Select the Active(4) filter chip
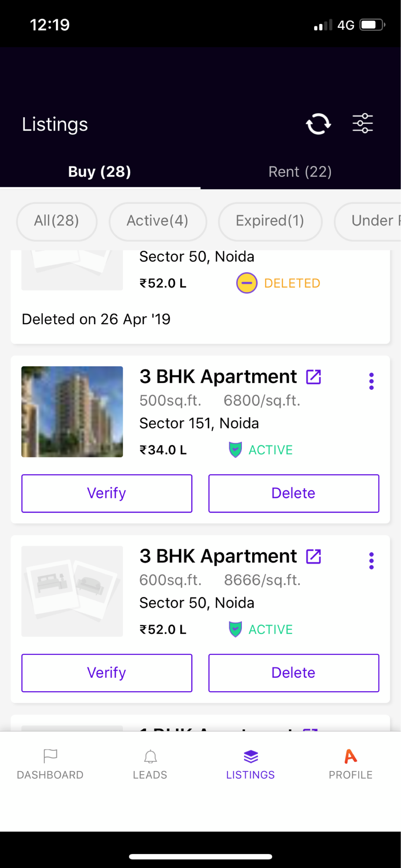 (x=158, y=221)
